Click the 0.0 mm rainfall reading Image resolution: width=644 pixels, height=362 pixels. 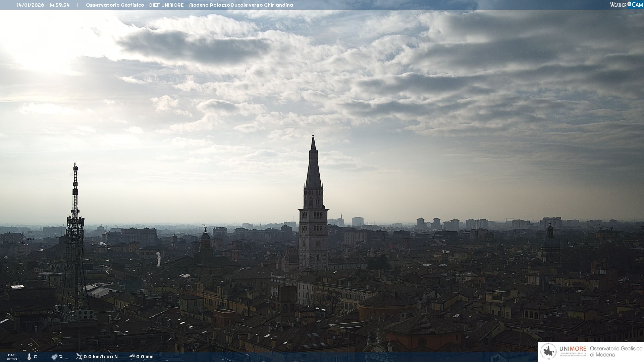[145, 357]
